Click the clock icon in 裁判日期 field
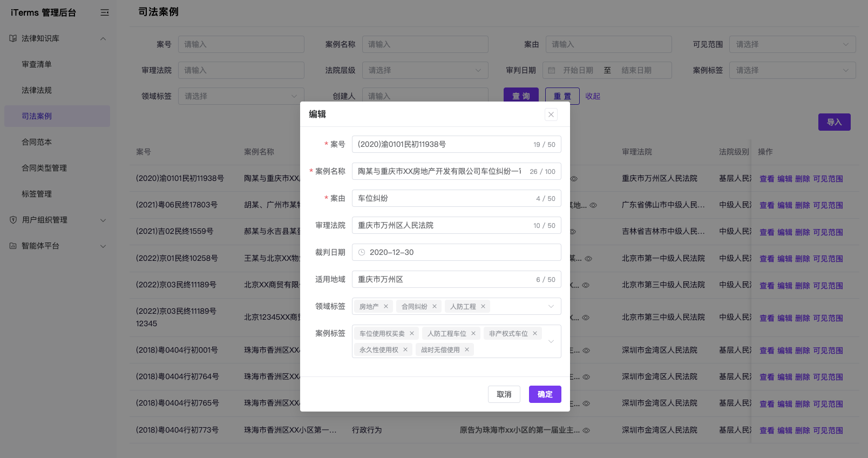 point(362,252)
